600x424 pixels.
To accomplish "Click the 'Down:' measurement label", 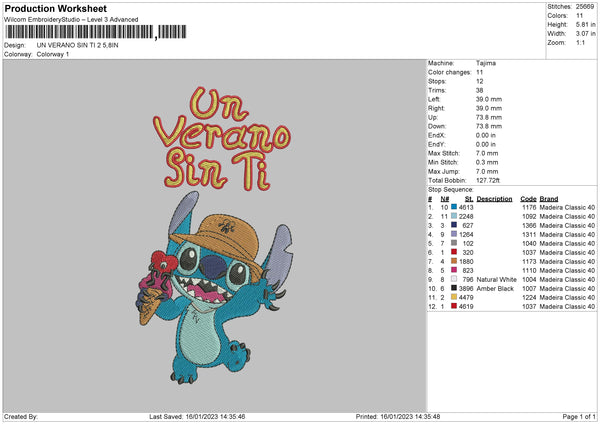I will (437, 126).
